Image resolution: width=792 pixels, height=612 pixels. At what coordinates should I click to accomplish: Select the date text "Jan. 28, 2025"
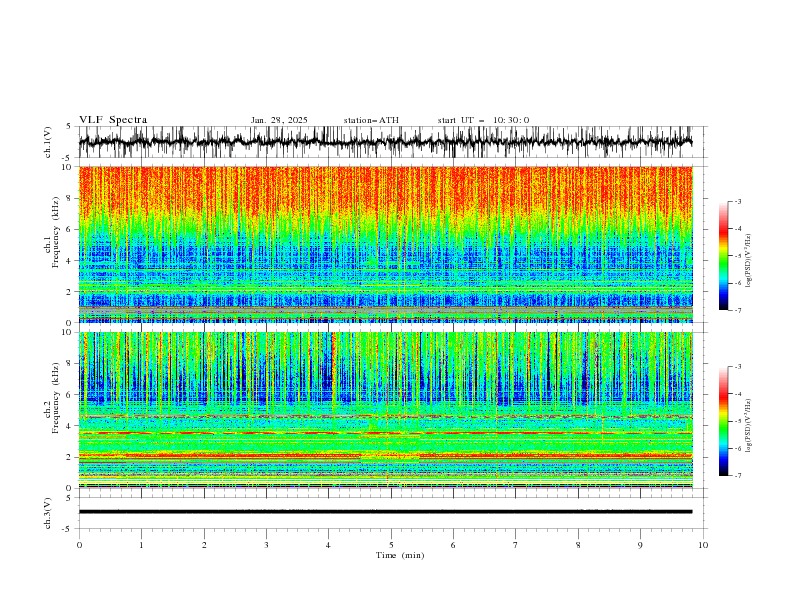click(279, 120)
